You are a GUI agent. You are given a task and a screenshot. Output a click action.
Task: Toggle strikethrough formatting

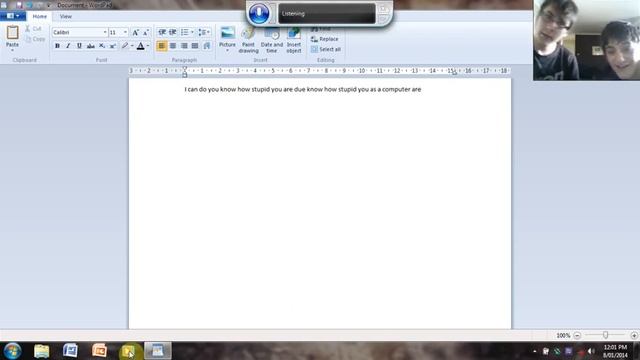coord(91,46)
